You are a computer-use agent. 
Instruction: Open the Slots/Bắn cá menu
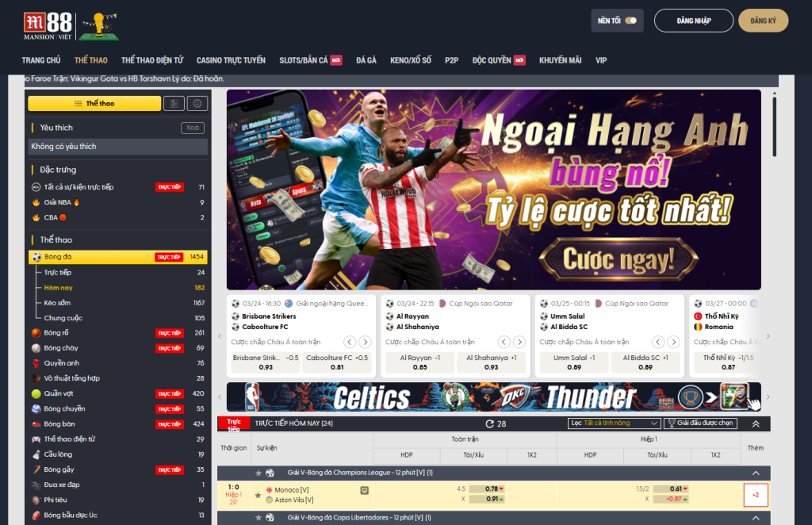pos(304,60)
